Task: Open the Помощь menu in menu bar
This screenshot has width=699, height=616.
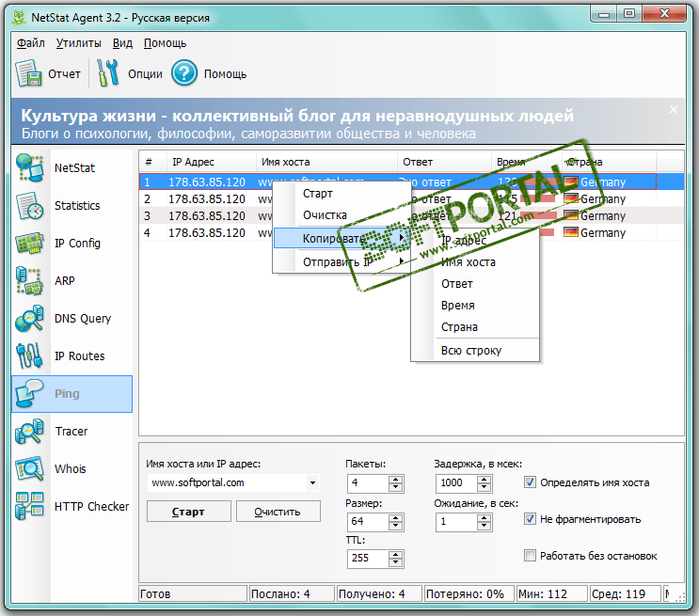Action: coord(165,43)
